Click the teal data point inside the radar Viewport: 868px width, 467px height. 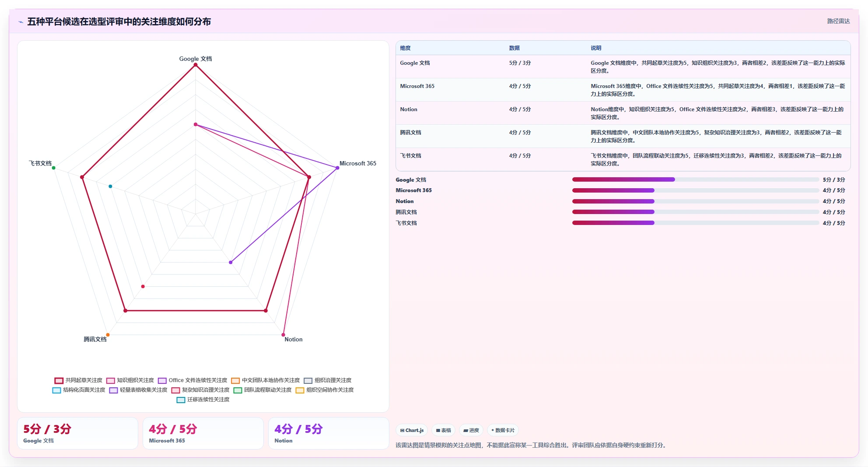[110, 186]
